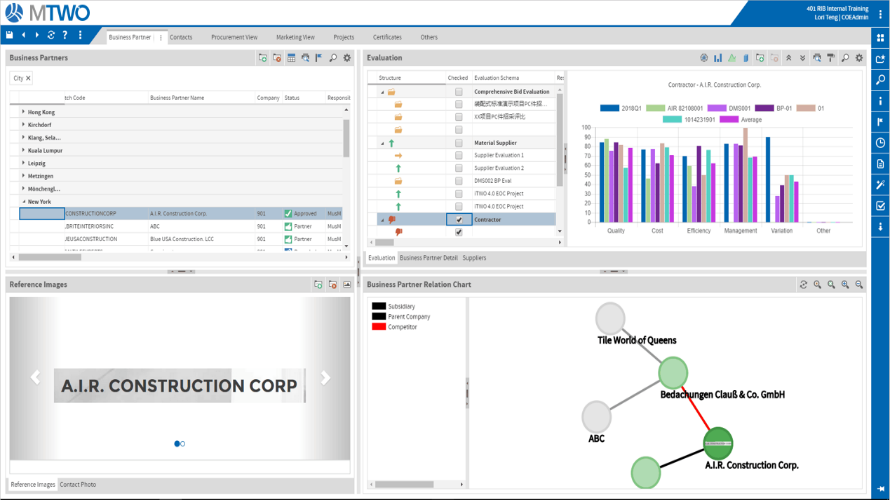Expand the Hong Kong group
Image resolution: width=890 pixels, height=500 pixels.
(x=23, y=112)
